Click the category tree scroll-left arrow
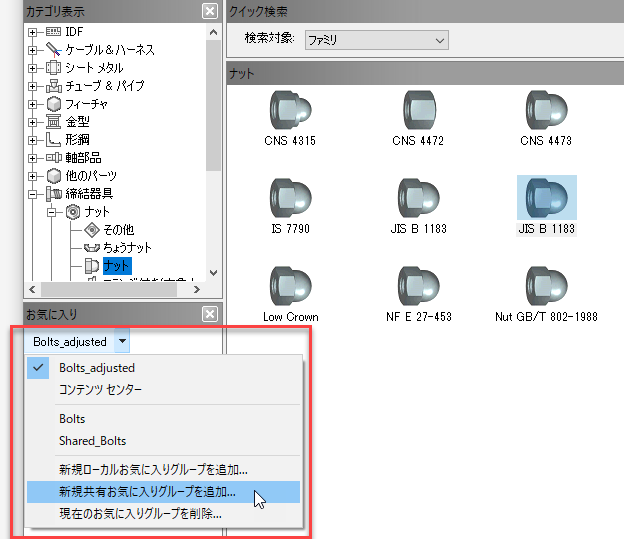This screenshot has width=624, height=539. 32,289
